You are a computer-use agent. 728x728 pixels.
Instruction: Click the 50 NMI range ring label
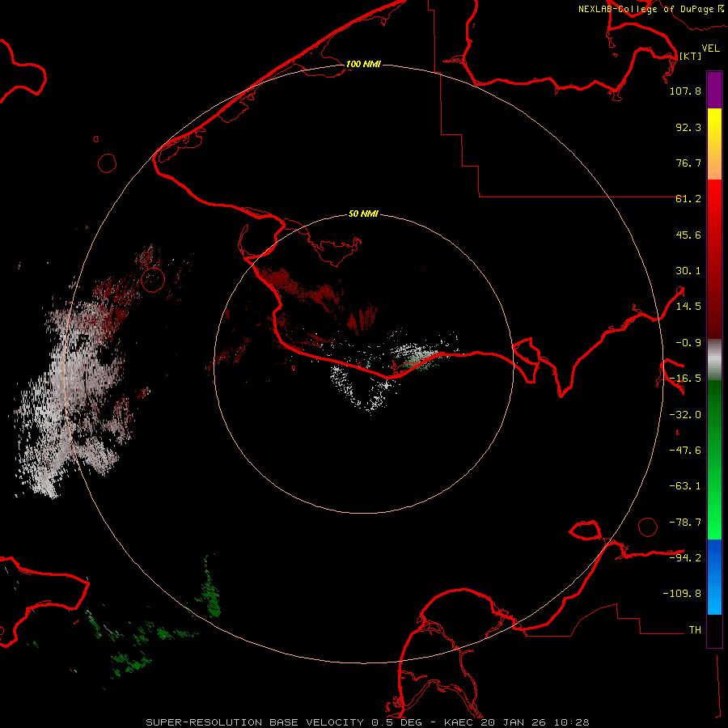coord(363,214)
